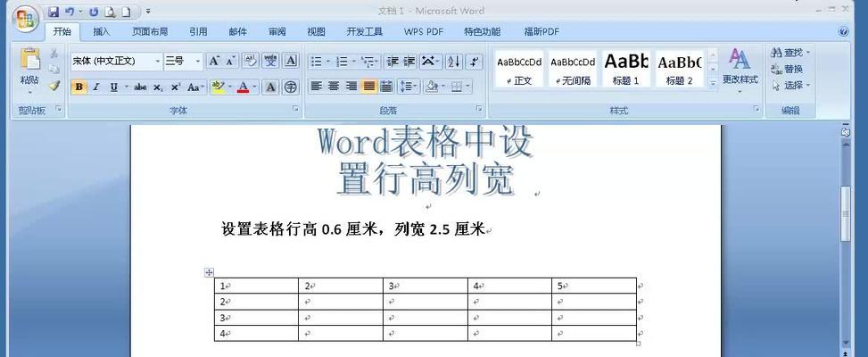This screenshot has height=357, width=868.
Task: Grow font size with the large A
Action: (x=214, y=61)
